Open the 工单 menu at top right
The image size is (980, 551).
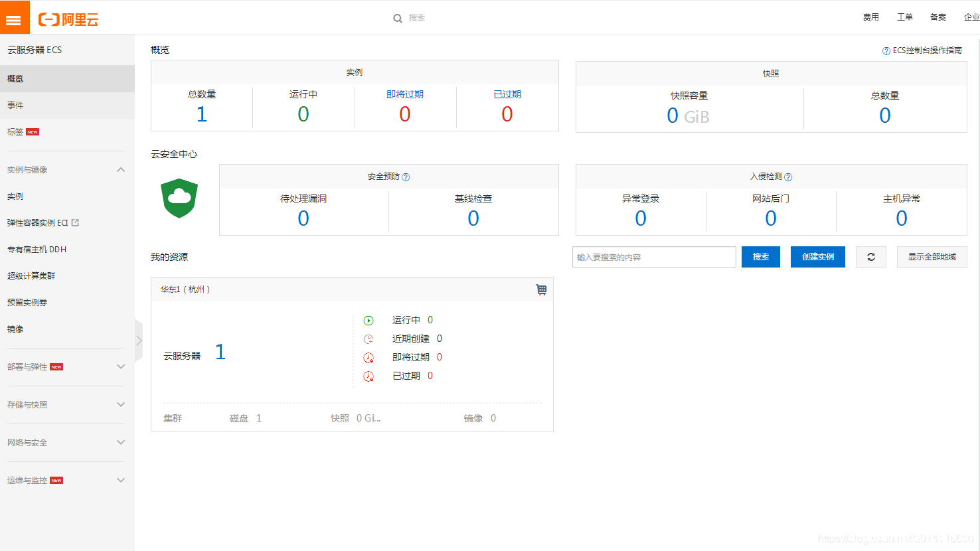coord(904,17)
